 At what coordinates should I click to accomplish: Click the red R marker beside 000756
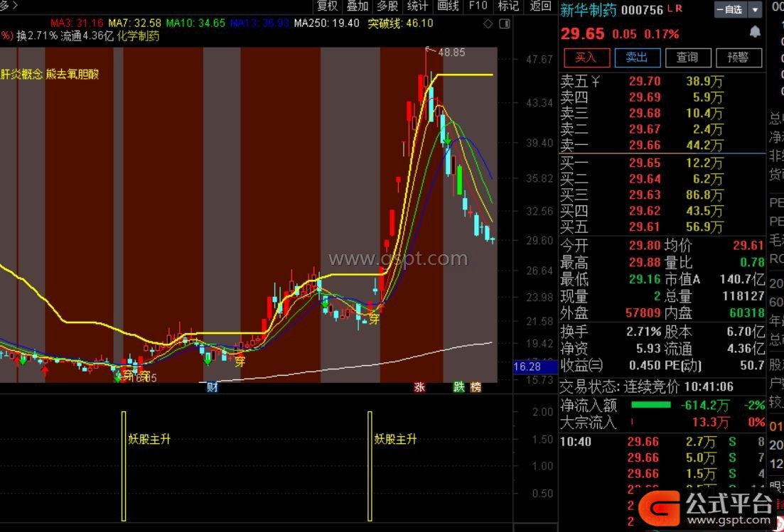point(679,9)
